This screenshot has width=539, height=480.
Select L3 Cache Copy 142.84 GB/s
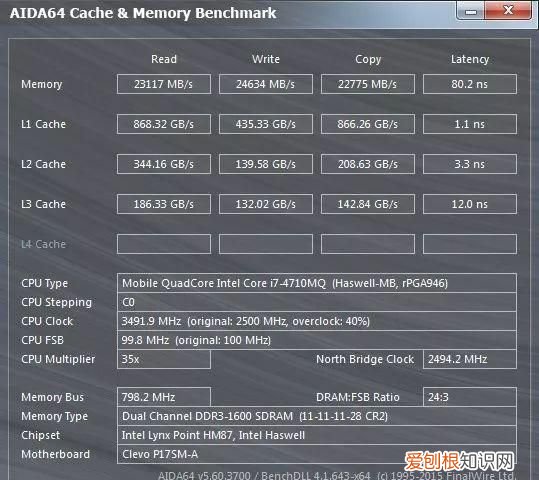368,204
